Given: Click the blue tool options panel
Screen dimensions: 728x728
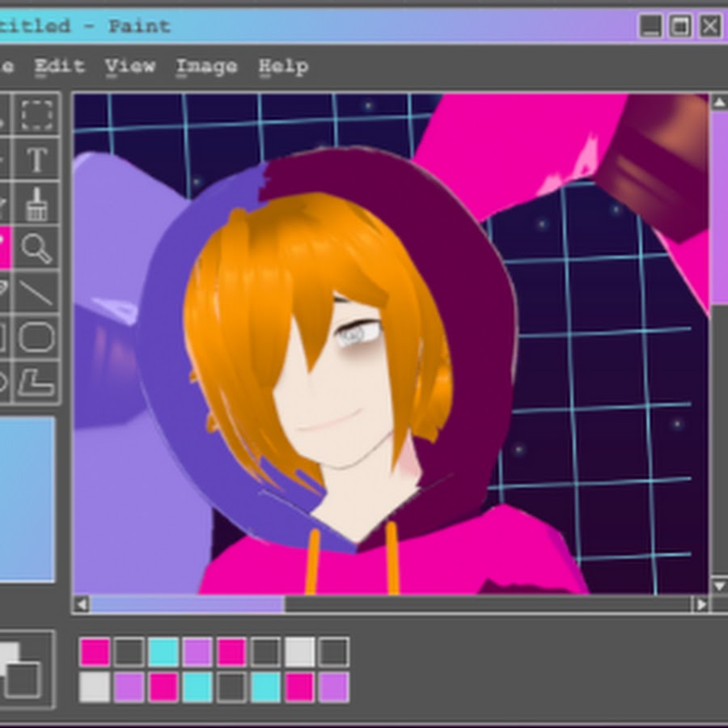Looking at the screenshot, I should pyautogui.click(x=27, y=499).
